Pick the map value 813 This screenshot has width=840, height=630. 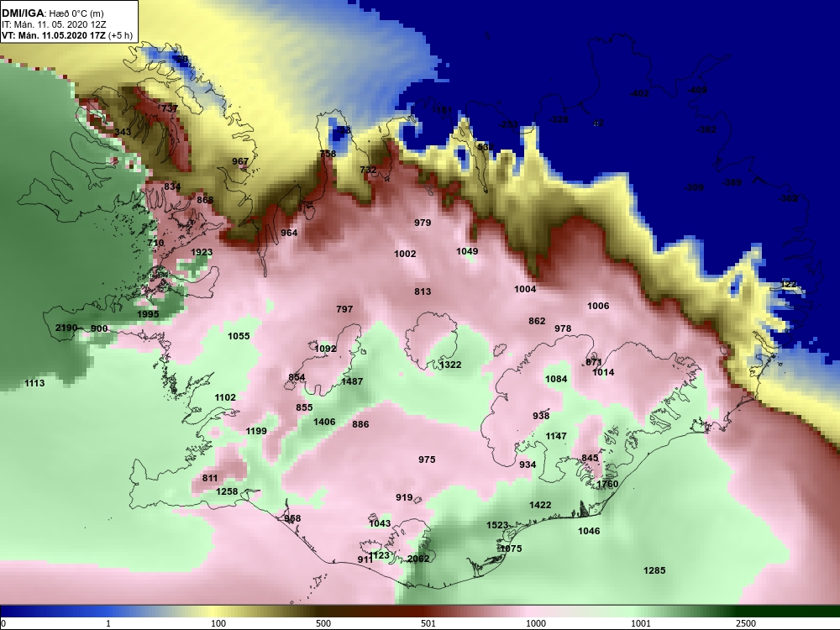click(423, 291)
